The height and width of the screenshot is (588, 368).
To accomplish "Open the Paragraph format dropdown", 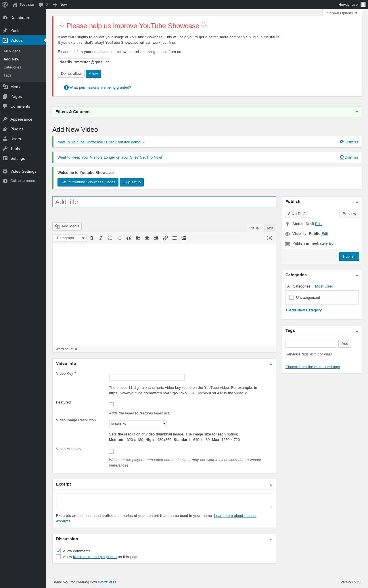I will pyautogui.click(x=70, y=238).
